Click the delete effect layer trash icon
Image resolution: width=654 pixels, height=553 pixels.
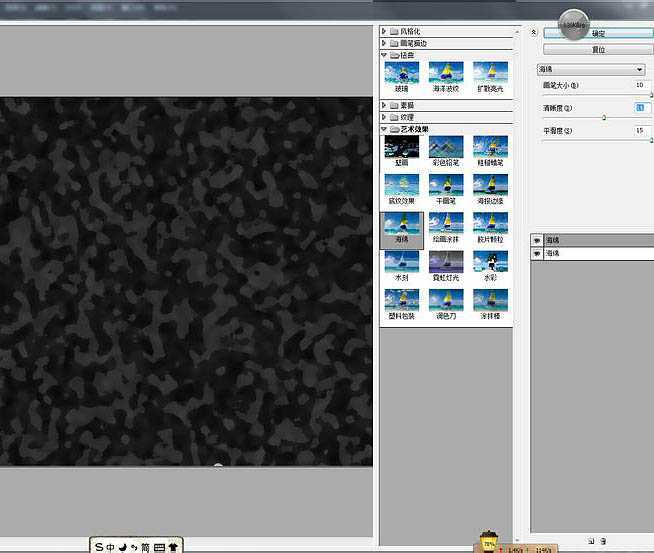click(604, 541)
